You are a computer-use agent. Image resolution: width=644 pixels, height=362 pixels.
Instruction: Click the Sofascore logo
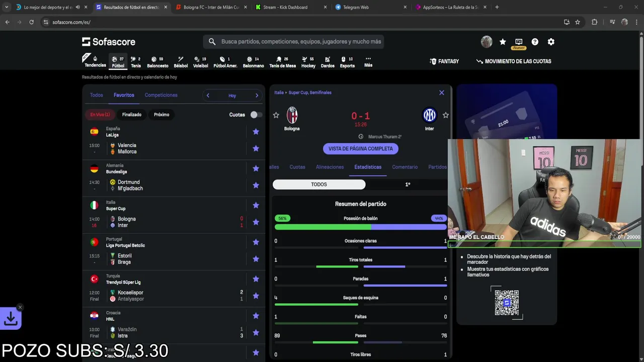(109, 42)
